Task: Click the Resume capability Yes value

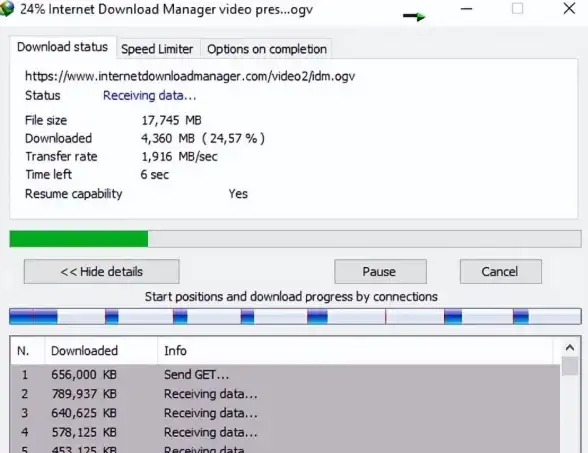Action: click(x=238, y=194)
